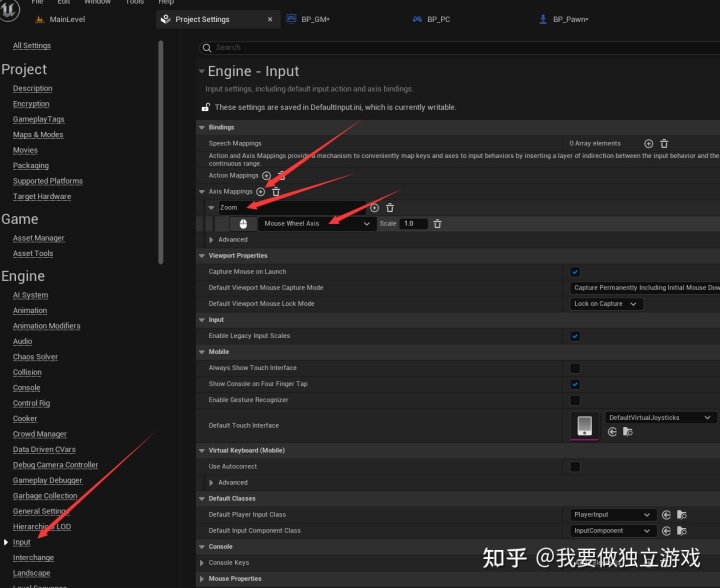This screenshot has height=588, width=720.
Task: Use selected class for Default Player Input Class
Action: pos(666,515)
